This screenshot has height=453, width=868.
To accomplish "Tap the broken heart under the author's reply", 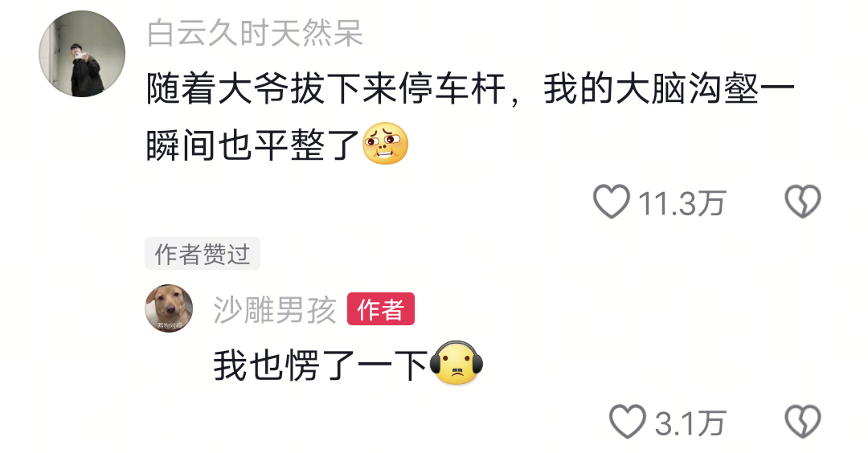I will point(803,422).
